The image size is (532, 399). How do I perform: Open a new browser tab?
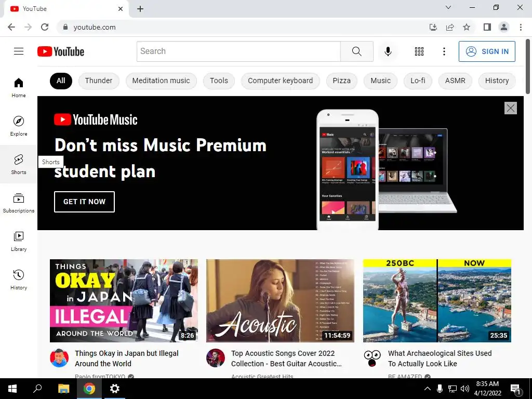[140, 9]
